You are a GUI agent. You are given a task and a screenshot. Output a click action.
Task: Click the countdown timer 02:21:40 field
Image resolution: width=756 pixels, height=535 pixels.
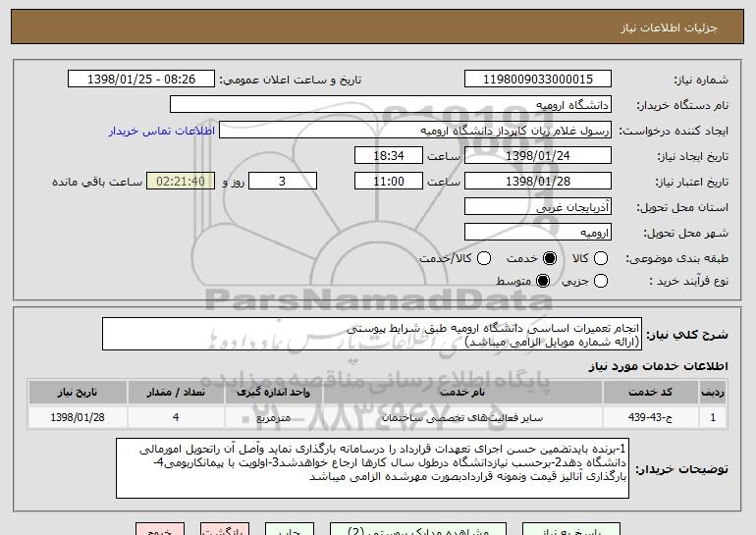tap(181, 182)
